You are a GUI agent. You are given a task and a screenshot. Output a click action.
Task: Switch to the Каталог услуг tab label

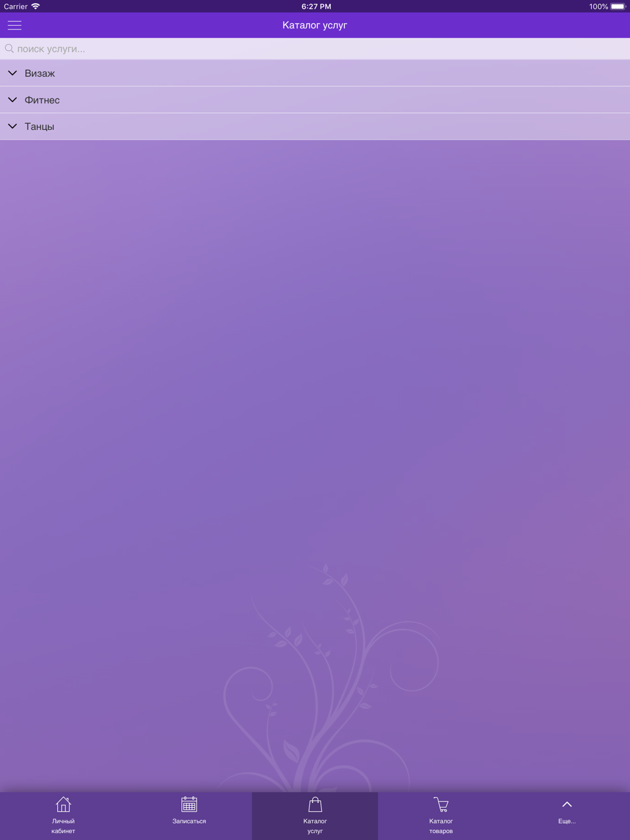315,826
